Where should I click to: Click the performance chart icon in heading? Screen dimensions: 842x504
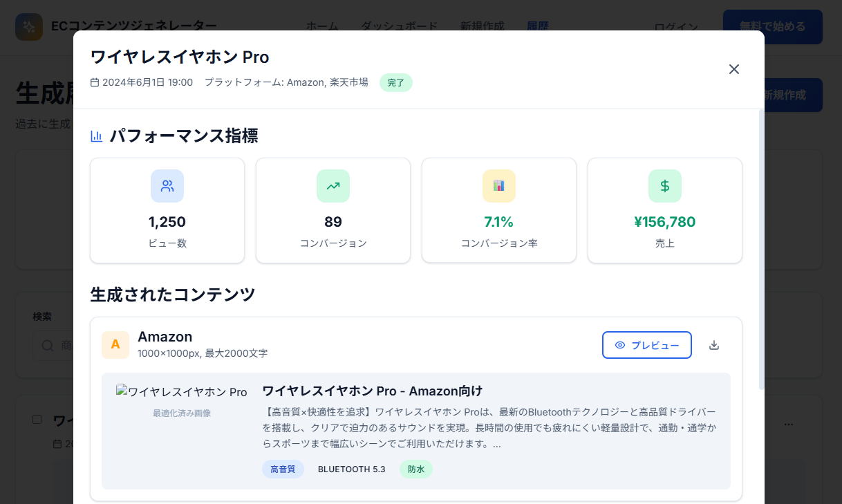pos(97,136)
